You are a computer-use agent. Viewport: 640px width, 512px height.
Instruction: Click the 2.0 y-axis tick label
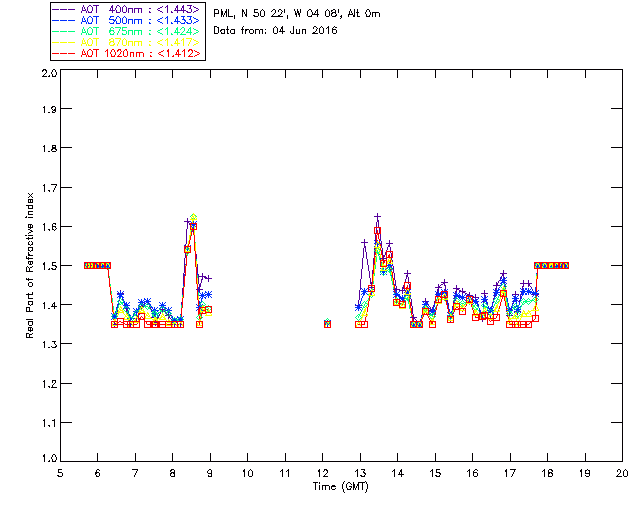pos(49,73)
